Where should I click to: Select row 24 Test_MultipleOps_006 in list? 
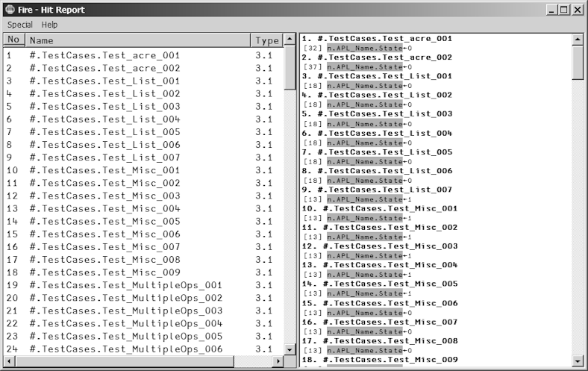click(x=143, y=349)
